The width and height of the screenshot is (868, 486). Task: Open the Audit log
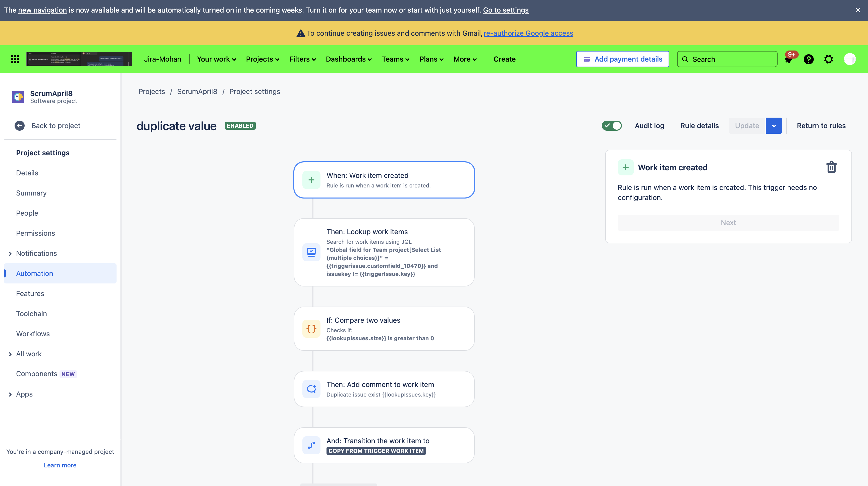649,126
